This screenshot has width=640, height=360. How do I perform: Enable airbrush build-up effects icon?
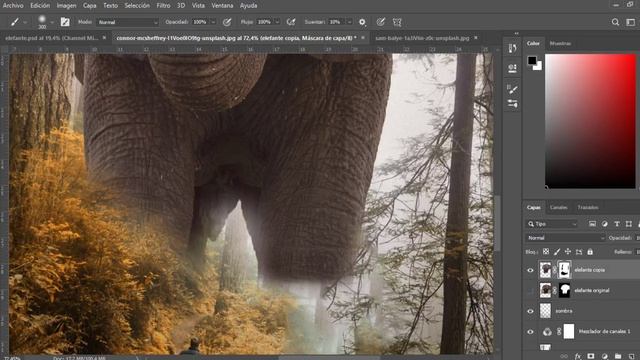(x=291, y=22)
